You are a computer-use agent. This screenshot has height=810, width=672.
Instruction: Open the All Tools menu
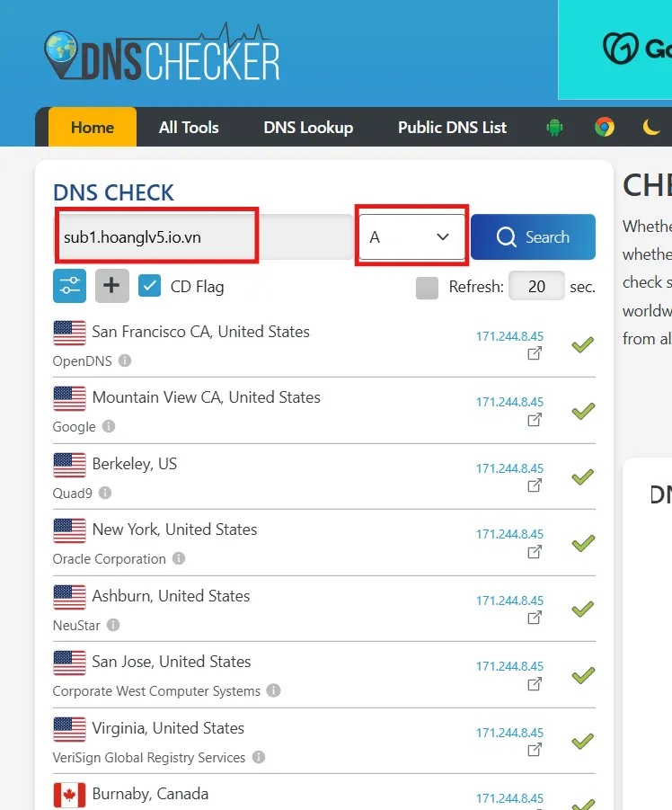(189, 128)
